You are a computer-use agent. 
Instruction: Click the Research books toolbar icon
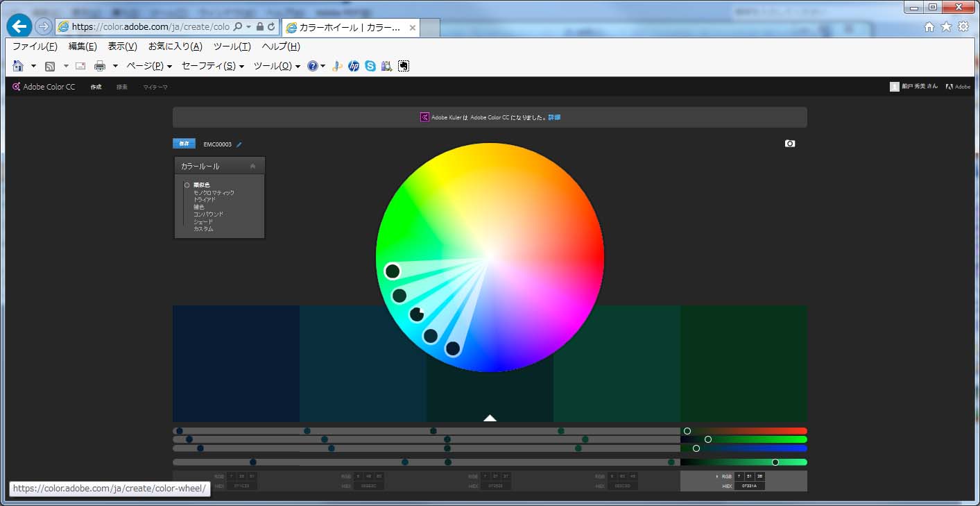[x=386, y=66]
